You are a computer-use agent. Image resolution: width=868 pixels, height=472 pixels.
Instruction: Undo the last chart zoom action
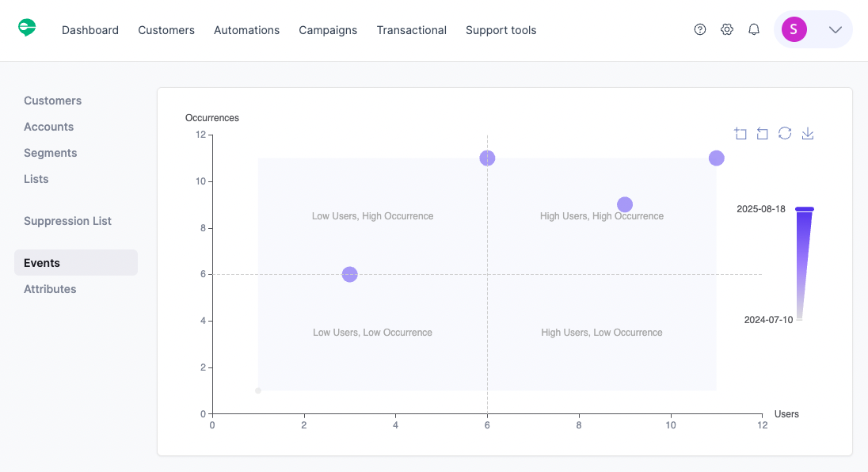pos(762,133)
